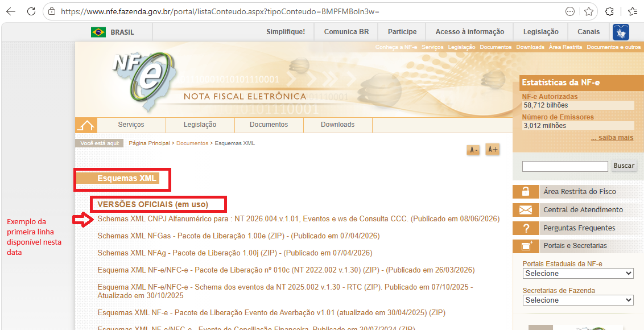This screenshot has height=330, width=644.
Task: Open browser extensions puzzle icon
Action: [610, 11]
